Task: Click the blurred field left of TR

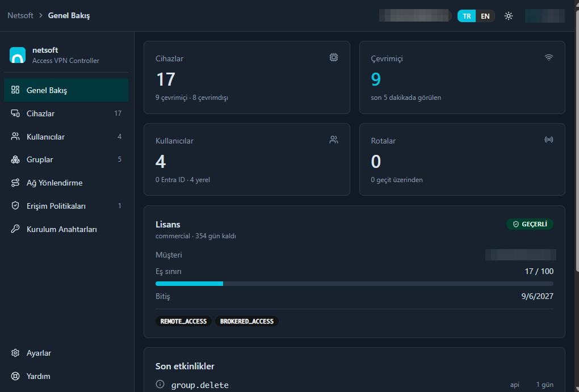Action: click(415, 16)
